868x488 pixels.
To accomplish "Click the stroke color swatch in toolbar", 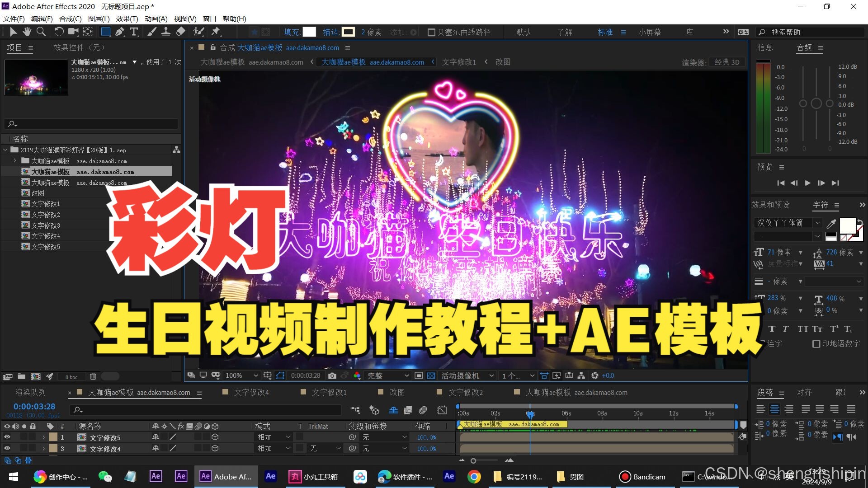I will tap(348, 32).
